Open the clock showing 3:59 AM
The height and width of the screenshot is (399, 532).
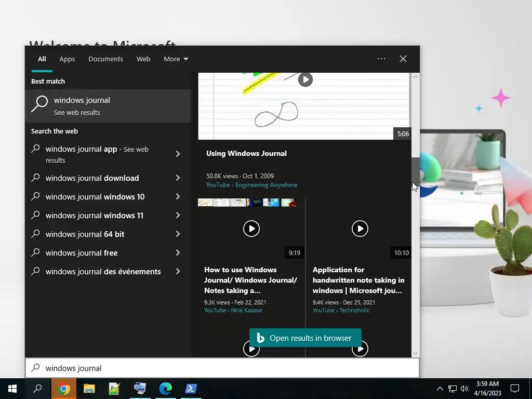pos(487,389)
